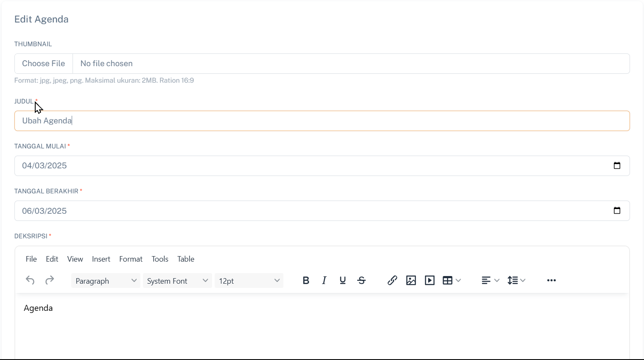Open the Paragraph block format dropdown

(x=106, y=281)
